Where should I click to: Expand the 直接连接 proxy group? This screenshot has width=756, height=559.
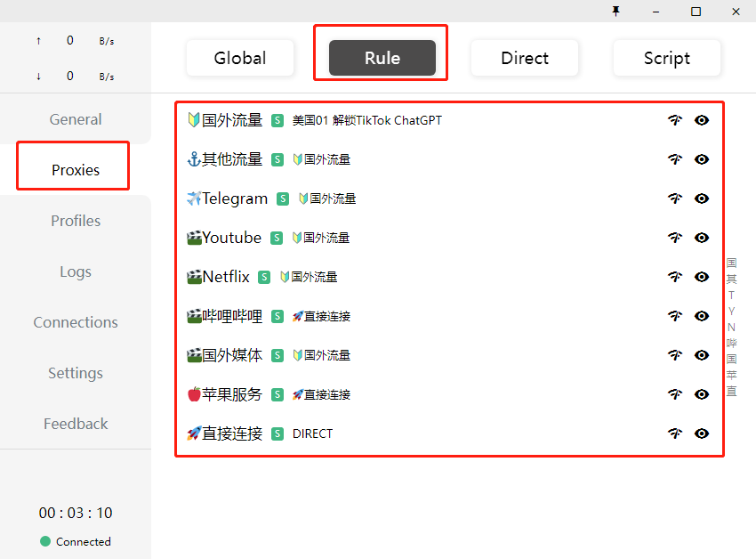448,433
